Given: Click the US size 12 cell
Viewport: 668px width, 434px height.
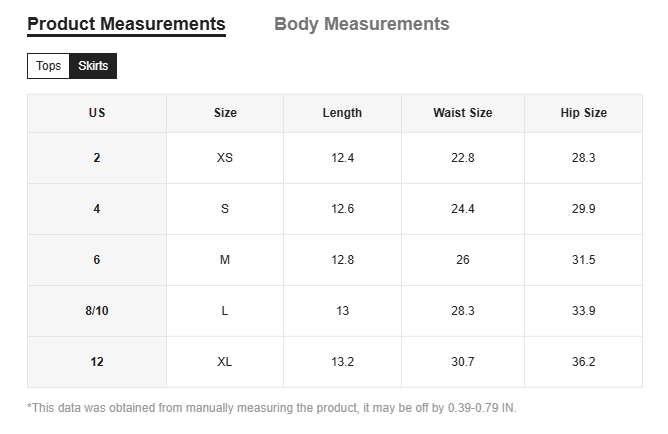Looking at the screenshot, I should coord(97,362).
